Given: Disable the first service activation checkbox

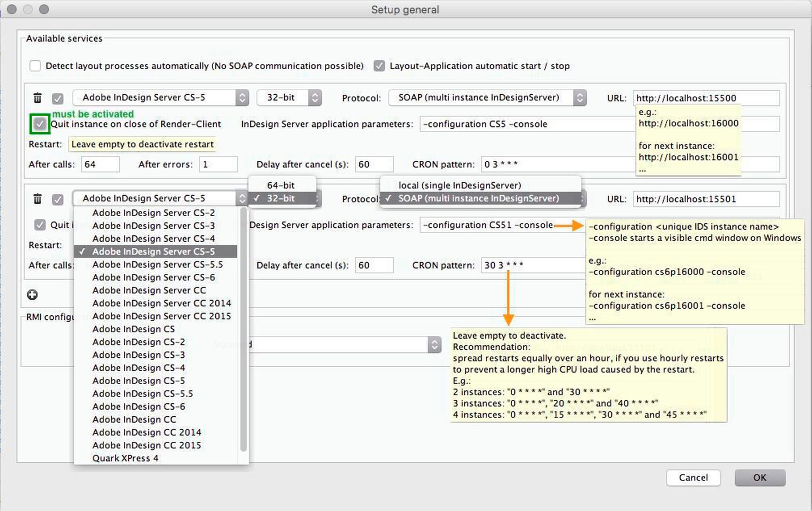Looking at the screenshot, I should 57,98.
